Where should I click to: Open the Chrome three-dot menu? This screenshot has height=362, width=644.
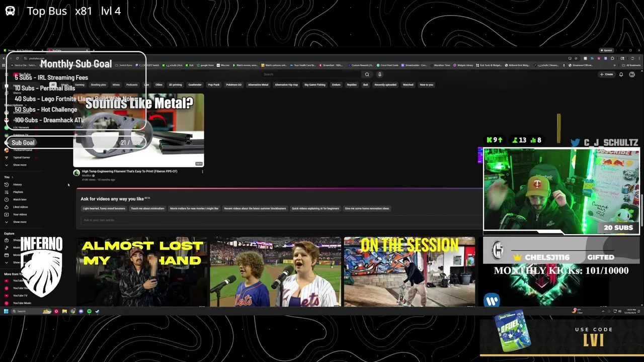coord(639,58)
